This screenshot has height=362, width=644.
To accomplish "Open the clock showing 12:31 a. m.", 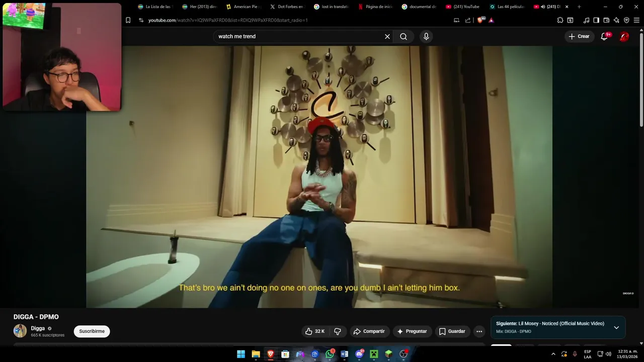I will coord(627,354).
